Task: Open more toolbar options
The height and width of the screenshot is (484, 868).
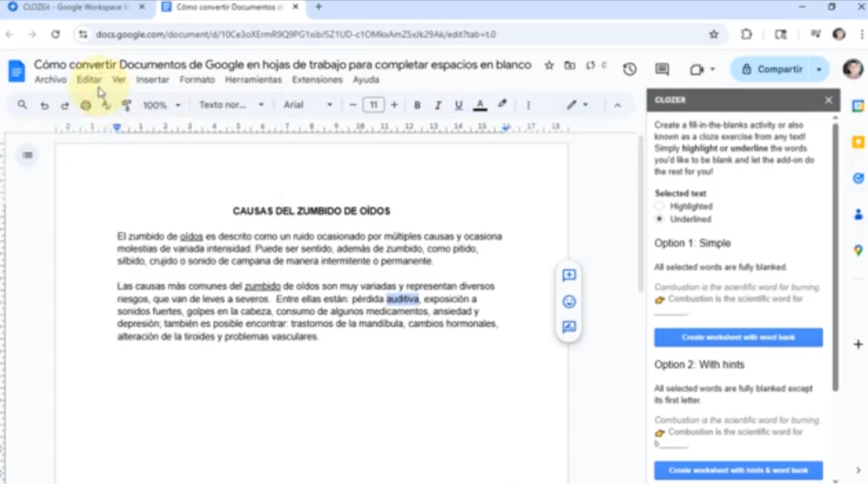Action: [528, 106]
